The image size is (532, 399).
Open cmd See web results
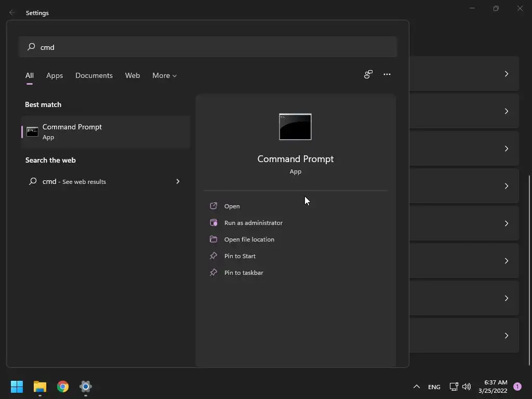pyautogui.click(x=74, y=181)
